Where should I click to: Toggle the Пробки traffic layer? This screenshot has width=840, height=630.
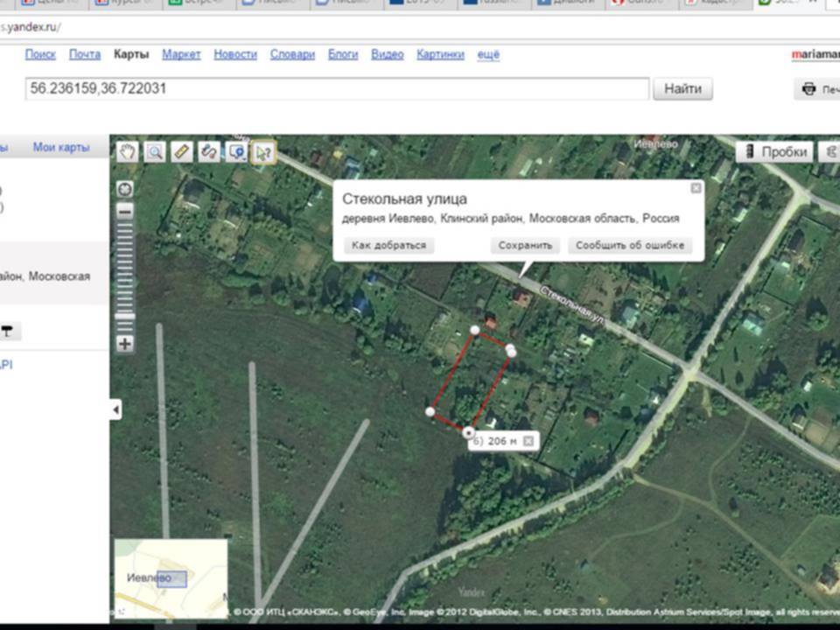773,151
